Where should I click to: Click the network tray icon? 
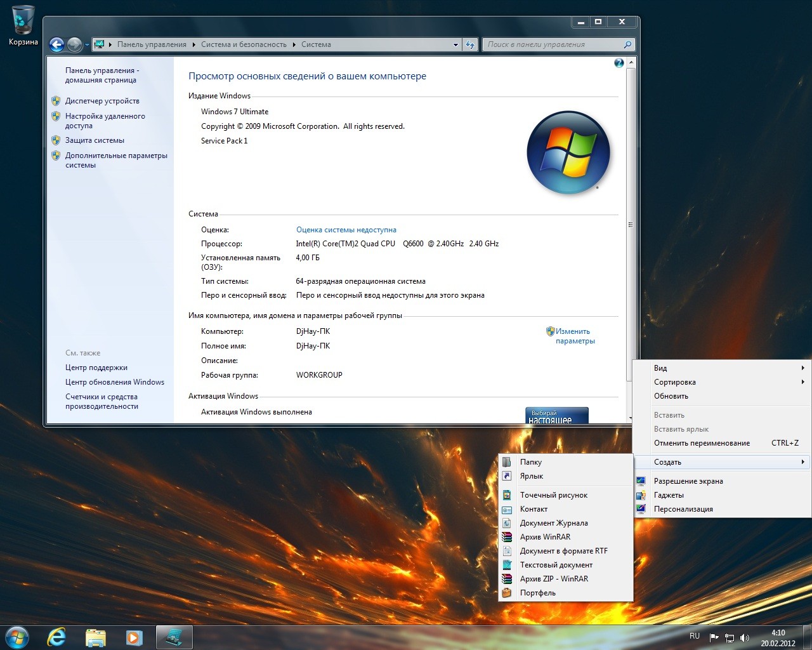point(730,637)
